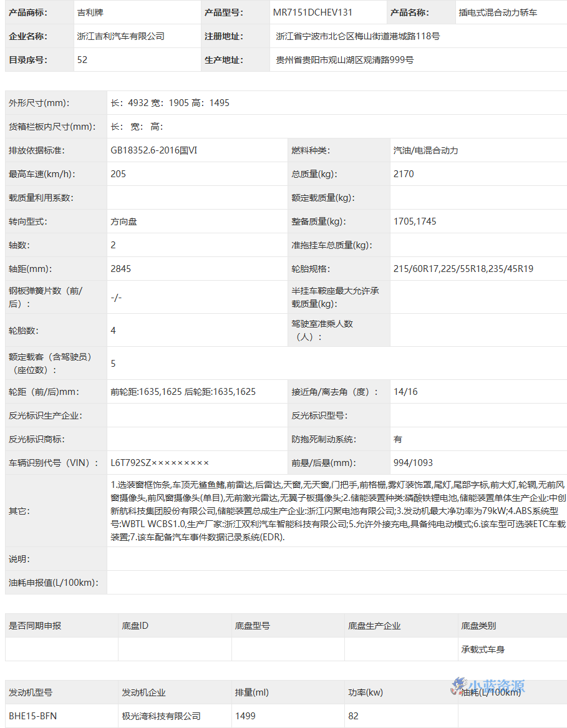
Task: Click the tire count value 4
Action: (x=114, y=331)
